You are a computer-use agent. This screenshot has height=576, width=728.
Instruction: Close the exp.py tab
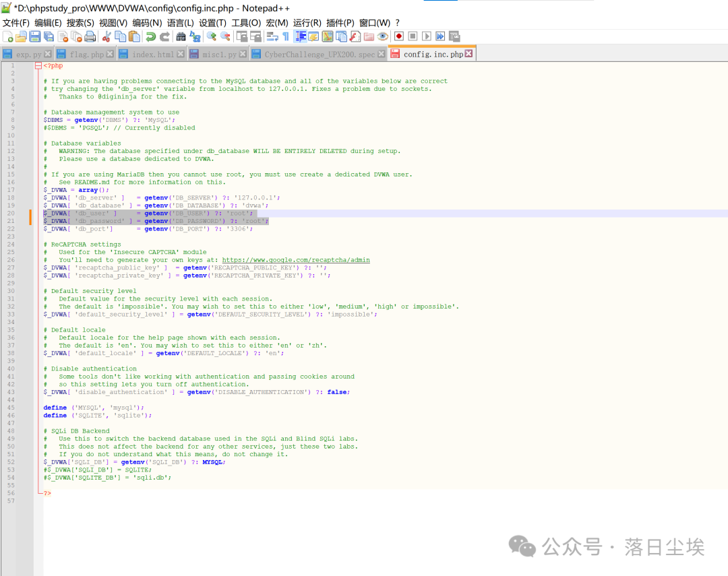(47, 54)
